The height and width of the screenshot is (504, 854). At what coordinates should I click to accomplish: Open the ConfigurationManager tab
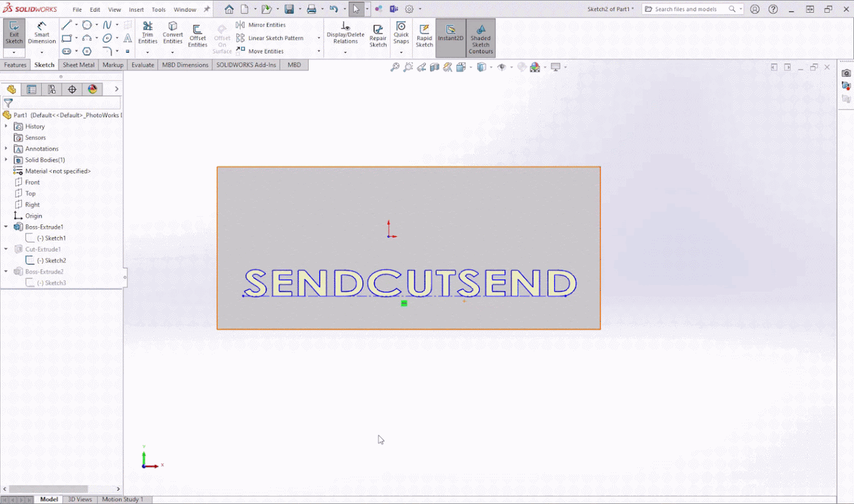(52, 89)
